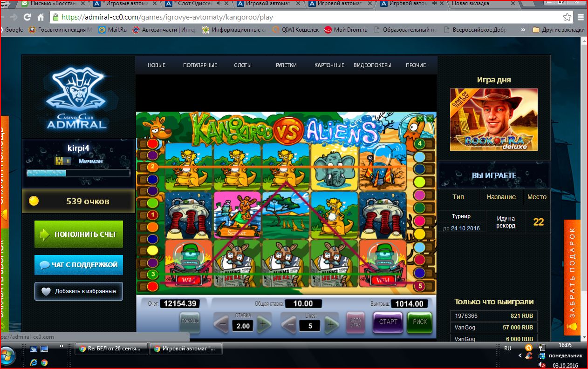Click the player level progress bar
588x369 pixels.
pos(78,173)
